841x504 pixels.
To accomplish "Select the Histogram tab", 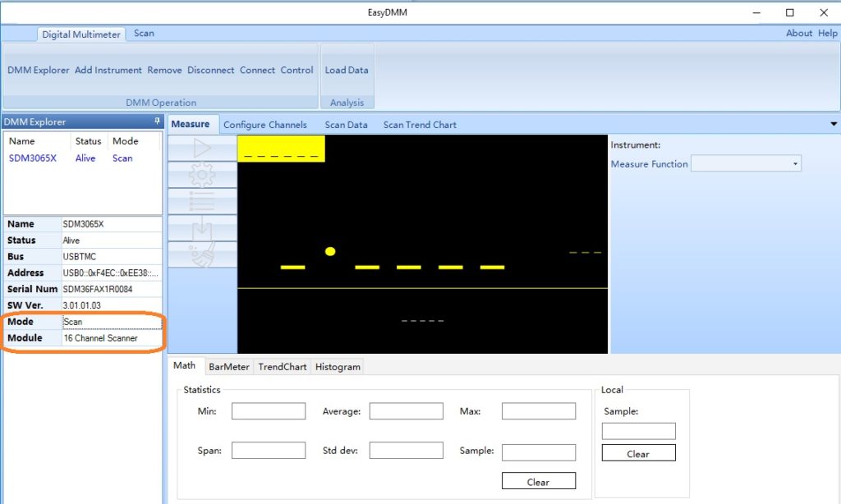I will pos(338,367).
